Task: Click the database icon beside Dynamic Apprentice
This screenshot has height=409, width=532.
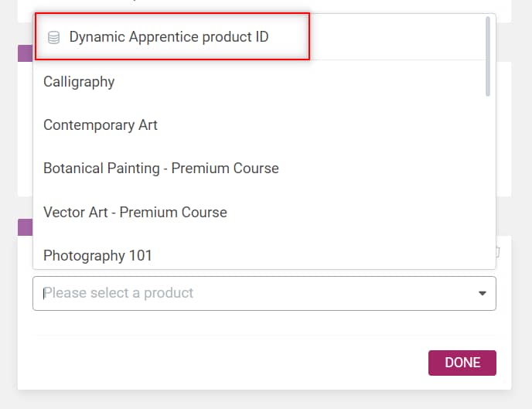Action: (53, 37)
